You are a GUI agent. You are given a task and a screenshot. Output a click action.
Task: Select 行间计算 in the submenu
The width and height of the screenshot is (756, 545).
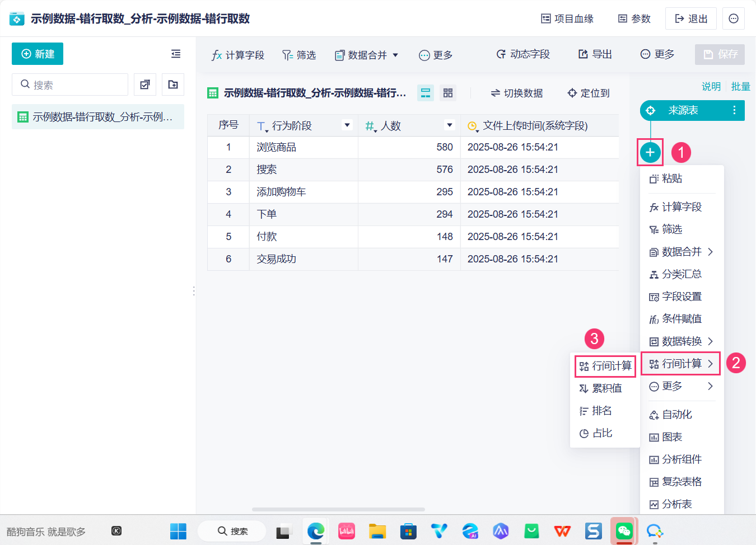coord(605,366)
